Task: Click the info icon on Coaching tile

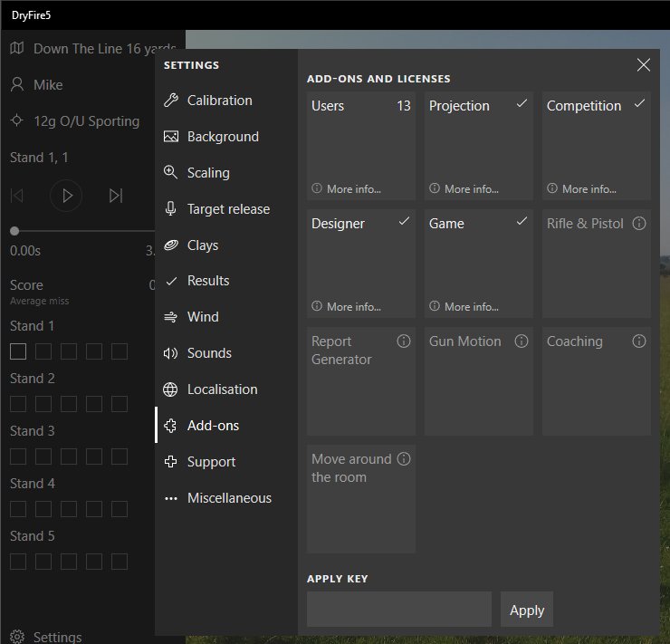Action: tap(639, 341)
